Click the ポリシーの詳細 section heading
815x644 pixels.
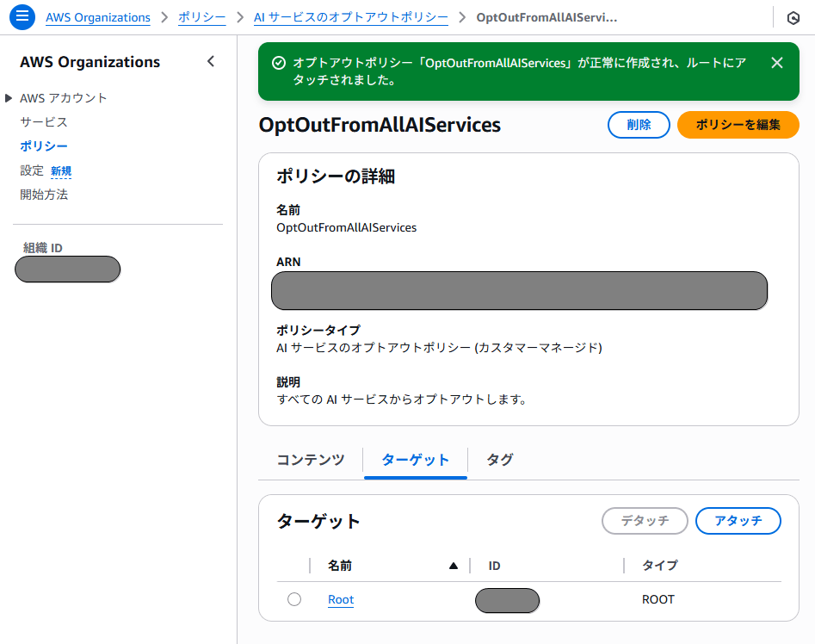[336, 176]
